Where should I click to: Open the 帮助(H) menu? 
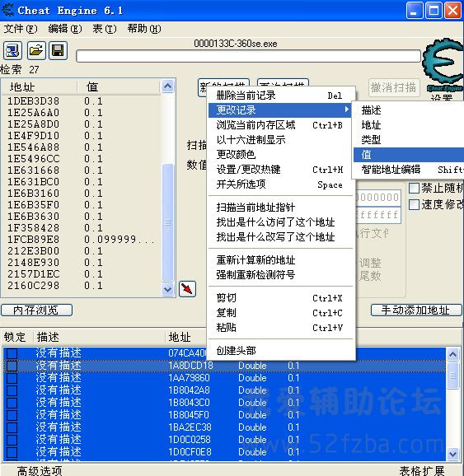[x=144, y=29]
